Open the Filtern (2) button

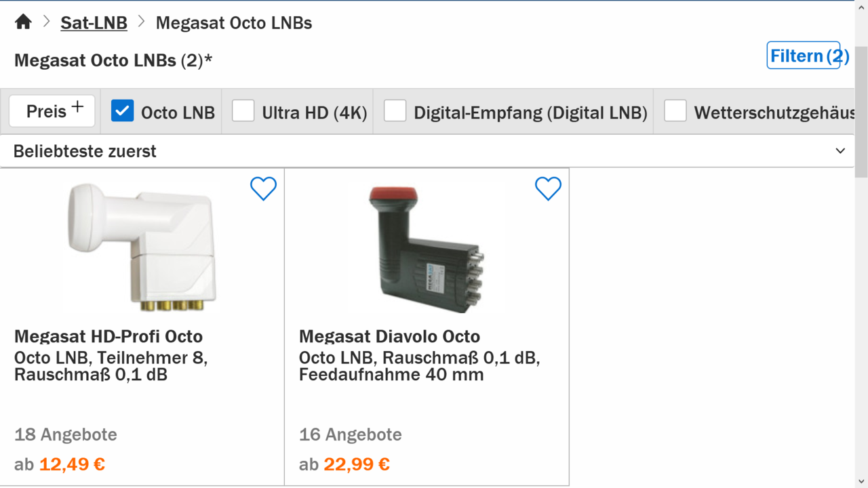[804, 56]
